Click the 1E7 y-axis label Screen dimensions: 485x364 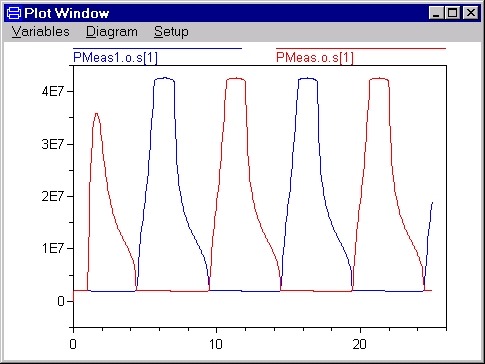(x=52, y=249)
